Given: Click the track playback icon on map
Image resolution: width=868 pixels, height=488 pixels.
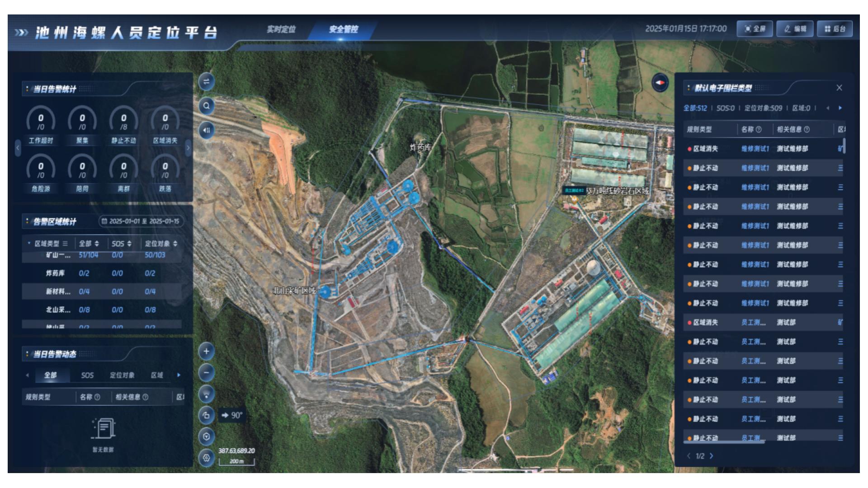Looking at the screenshot, I should [206, 130].
